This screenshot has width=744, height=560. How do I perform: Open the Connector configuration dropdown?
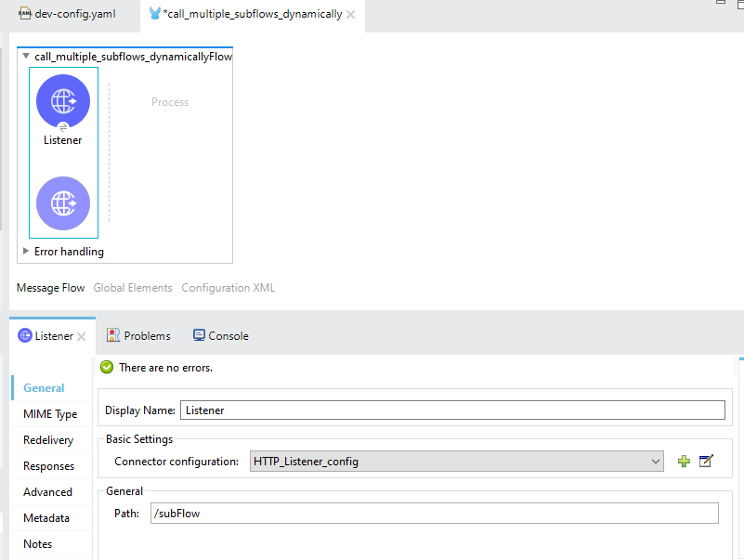tap(656, 462)
